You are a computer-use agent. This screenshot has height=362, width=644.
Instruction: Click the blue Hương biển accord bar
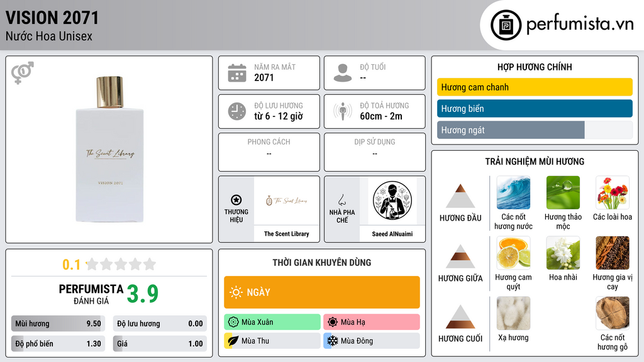pos(535,108)
